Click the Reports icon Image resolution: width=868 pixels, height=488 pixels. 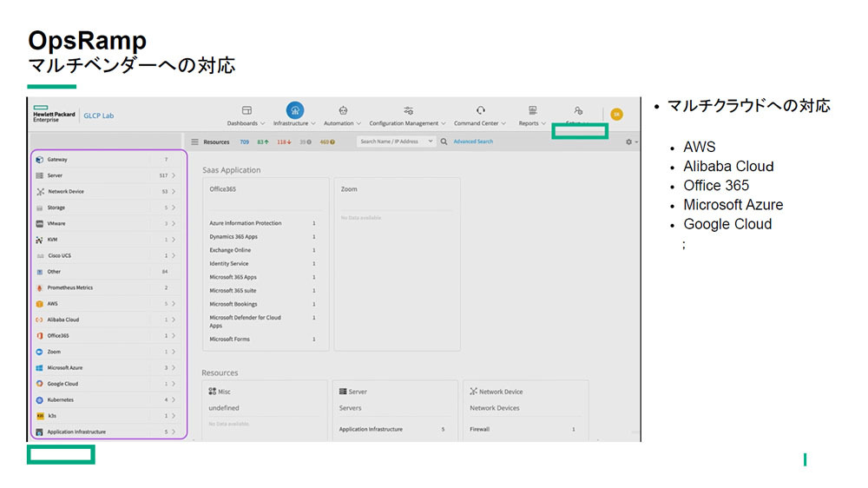tap(533, 110)
